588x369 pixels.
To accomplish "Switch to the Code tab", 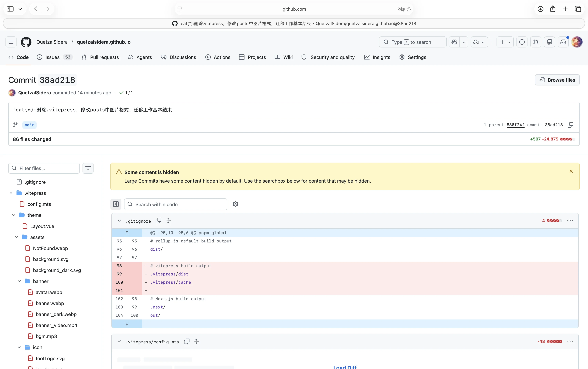I will point(19,57).
